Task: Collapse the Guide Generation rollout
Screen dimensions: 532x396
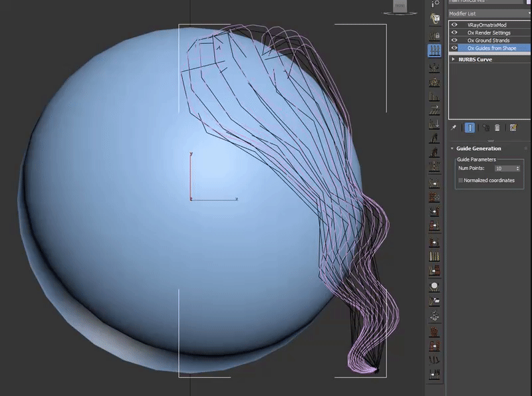Action: click(x=453, y=149)
